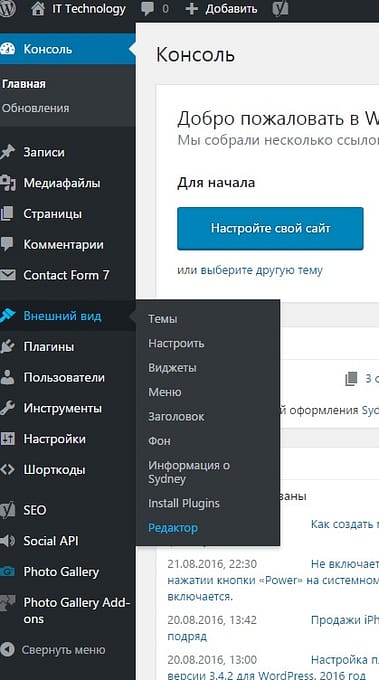Open Записи section
The height and width of the screenshot is (680, 379).
click(x=44, y=152)
